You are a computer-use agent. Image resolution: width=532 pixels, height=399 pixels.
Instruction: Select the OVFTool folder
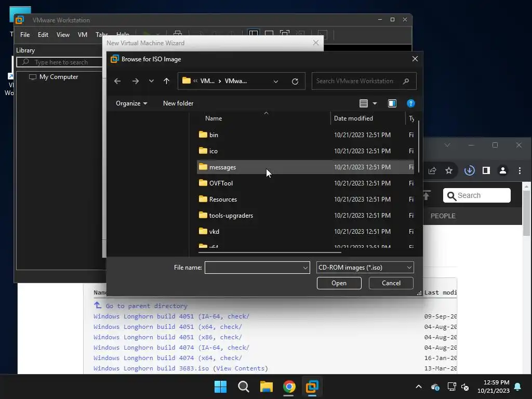click(305, 183)
